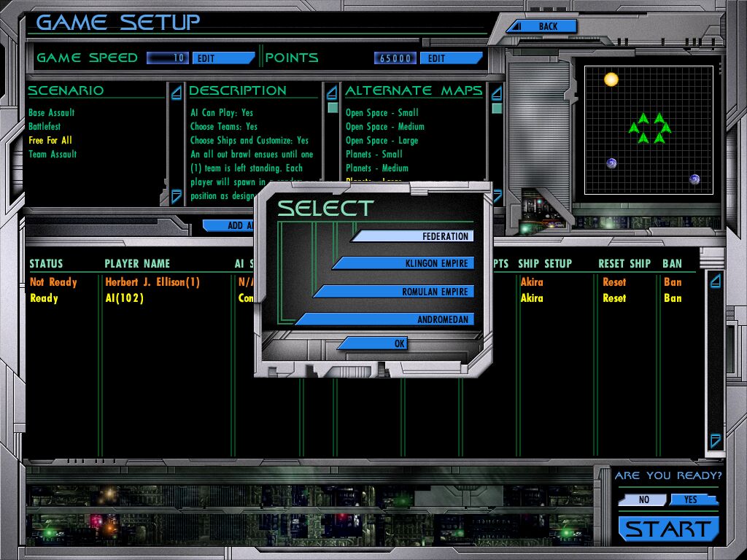Choose Planets - Medium map

pyautogui.click(x=377, y=168)
